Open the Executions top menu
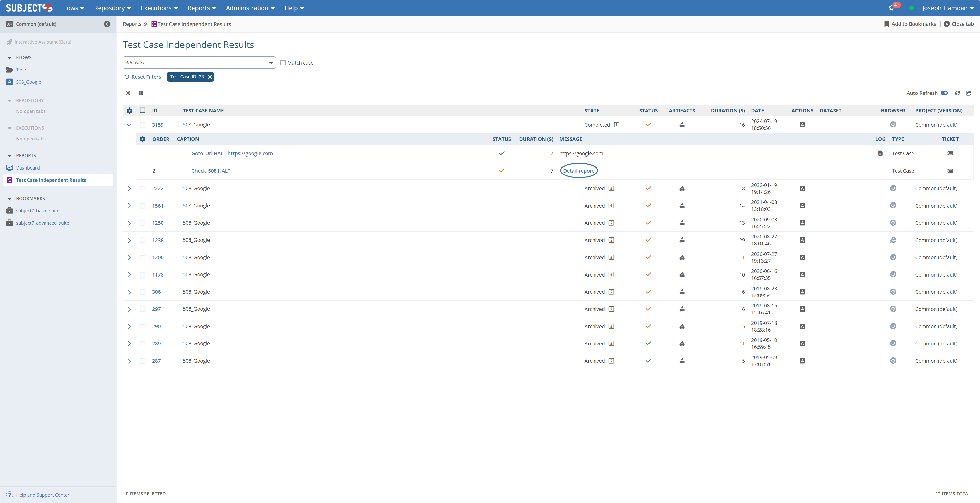Image resolution: width=980 pixels, height=503 pixels. coord(159,8)
